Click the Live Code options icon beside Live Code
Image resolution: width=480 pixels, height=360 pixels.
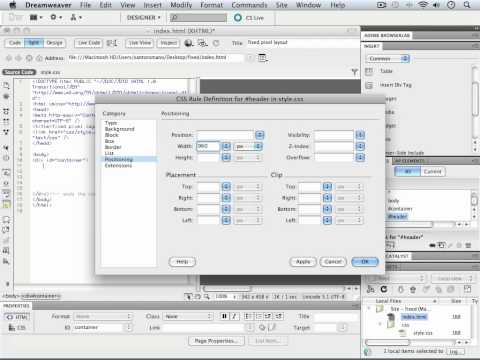tap(112, 43)
